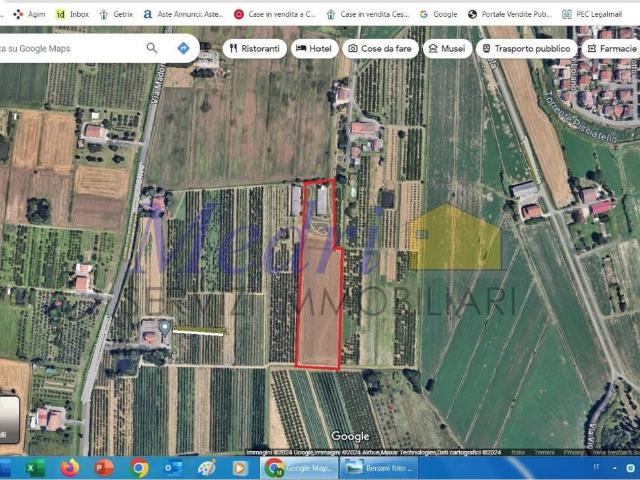
Task: Filter map by Ristoranti
Action: tap(254, 48)
